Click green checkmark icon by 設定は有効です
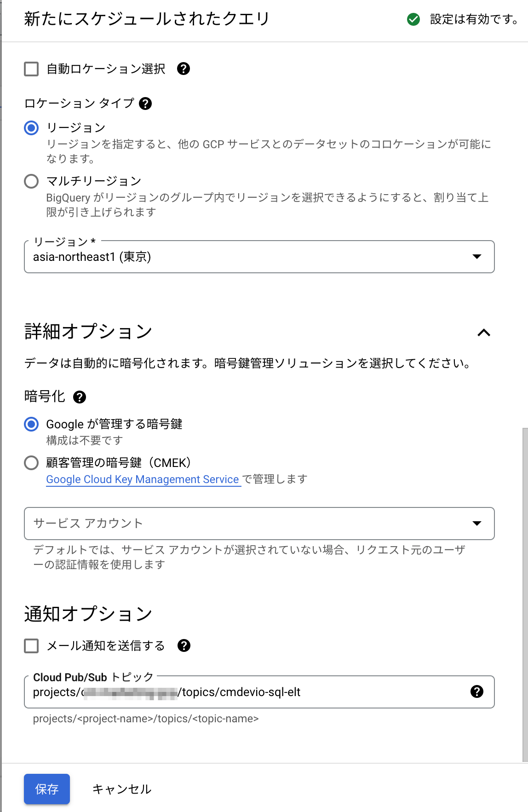The image size is (528, 812). 413,19
